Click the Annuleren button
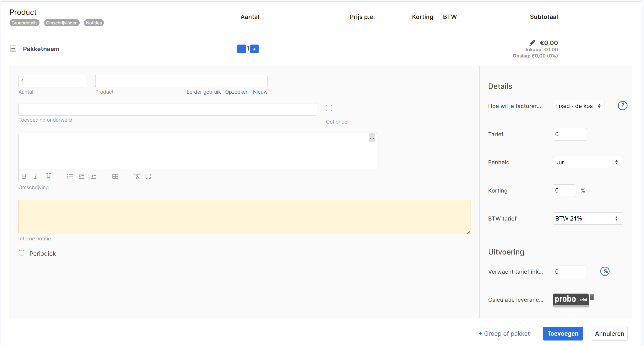Image resolution: width=644 pixels, height=346 pixels. pos(610,334)
